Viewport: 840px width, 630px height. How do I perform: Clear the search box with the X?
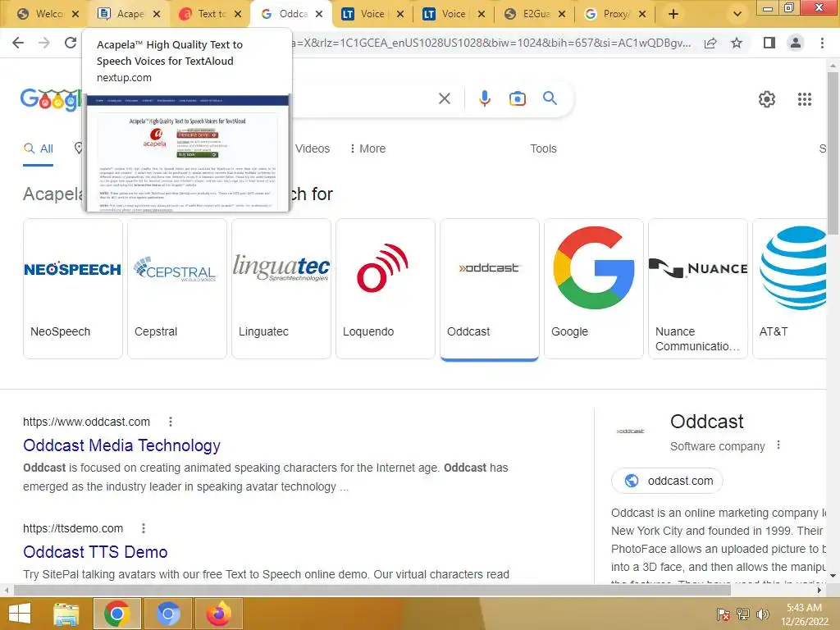click(x=444, y=98)
